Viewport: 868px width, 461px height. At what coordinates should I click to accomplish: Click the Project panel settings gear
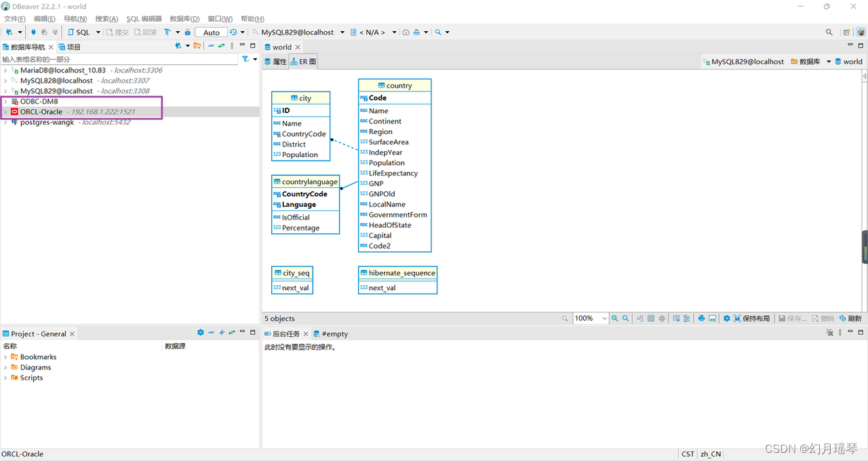pyautogui.click(x=200, y=332)
